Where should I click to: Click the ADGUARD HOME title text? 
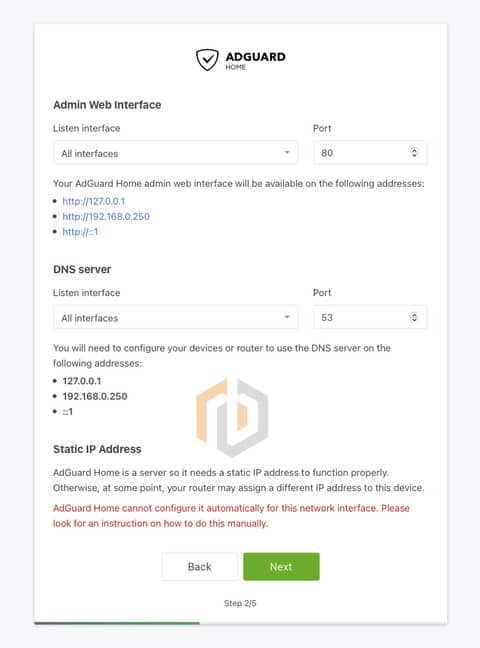coord(256,60)
